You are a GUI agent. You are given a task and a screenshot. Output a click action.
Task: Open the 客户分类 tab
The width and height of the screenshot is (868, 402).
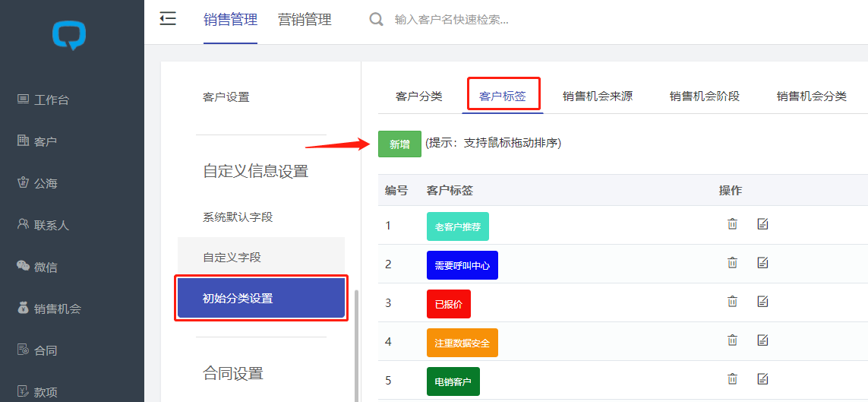click(x=419, y=96)
